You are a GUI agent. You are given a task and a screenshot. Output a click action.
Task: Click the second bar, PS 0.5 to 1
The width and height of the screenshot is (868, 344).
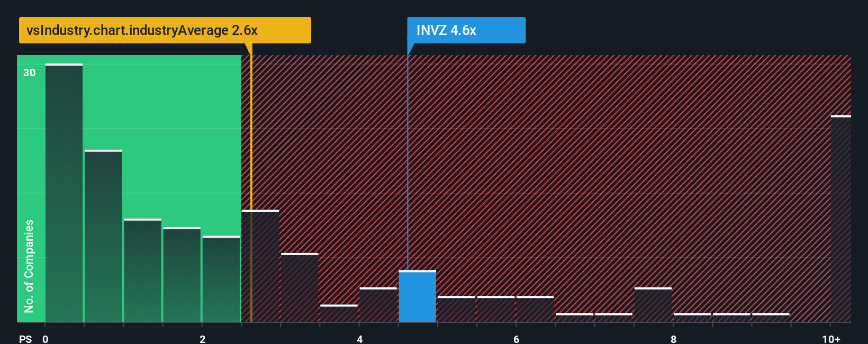point(103,236)
